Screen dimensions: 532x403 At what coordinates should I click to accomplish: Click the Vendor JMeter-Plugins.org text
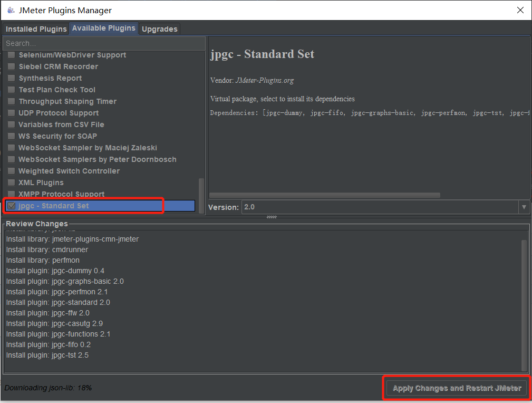[x=252, y=81]
